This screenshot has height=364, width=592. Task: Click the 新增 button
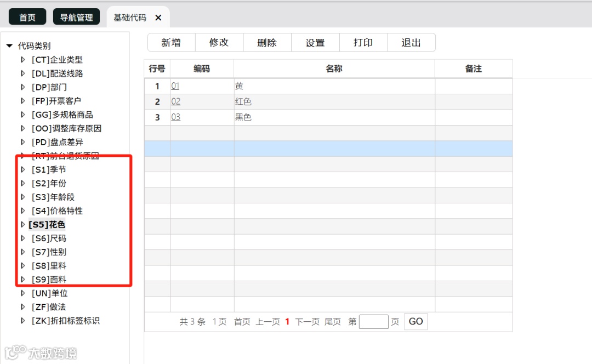171,42
